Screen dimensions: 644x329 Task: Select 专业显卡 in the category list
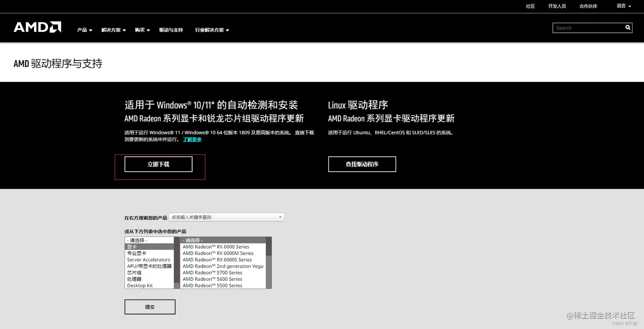click(x=149, y=253)
